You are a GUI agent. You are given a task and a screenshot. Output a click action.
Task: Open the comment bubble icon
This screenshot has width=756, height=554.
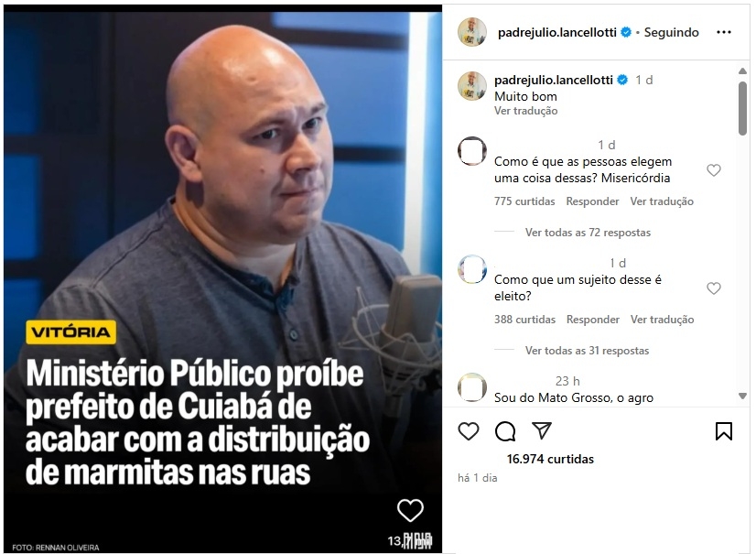pos(505,431)
